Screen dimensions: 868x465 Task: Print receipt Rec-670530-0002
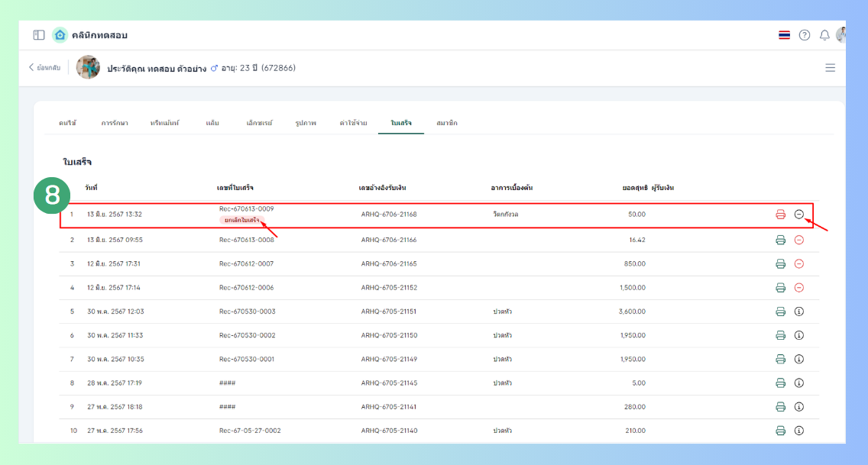[780, 335]
